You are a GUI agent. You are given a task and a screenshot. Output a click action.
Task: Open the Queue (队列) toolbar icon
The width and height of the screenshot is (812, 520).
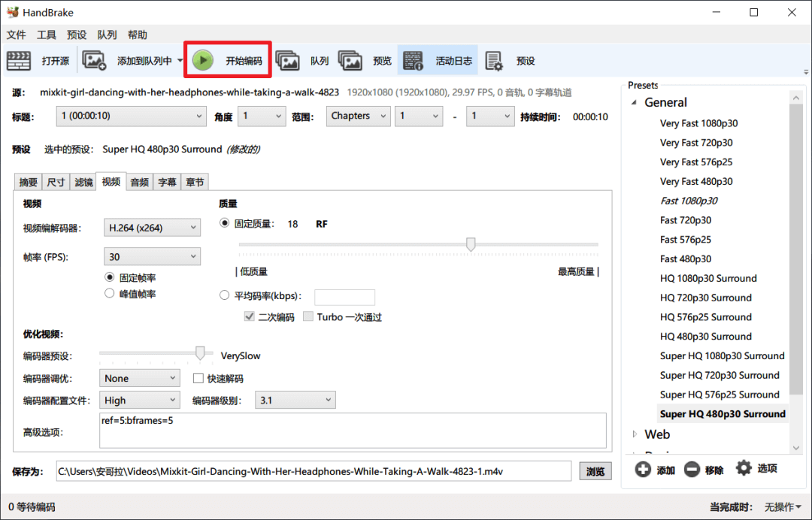pos(287,61)
